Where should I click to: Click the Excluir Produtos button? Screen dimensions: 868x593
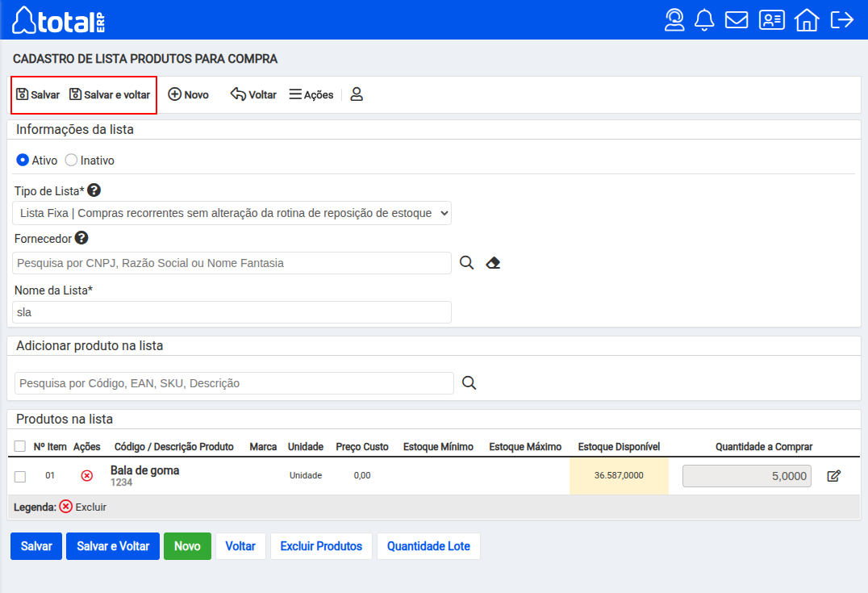[321, 546]
